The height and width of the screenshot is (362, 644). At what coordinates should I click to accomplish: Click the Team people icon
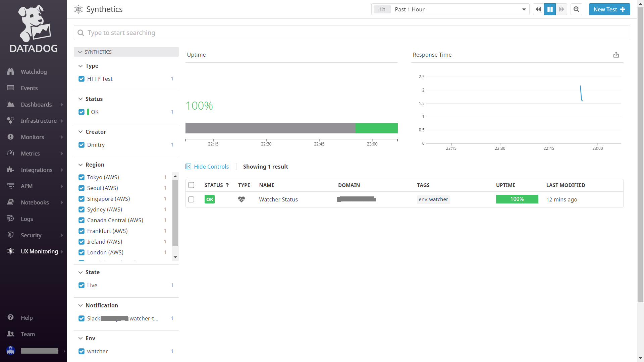pos(11,334)
